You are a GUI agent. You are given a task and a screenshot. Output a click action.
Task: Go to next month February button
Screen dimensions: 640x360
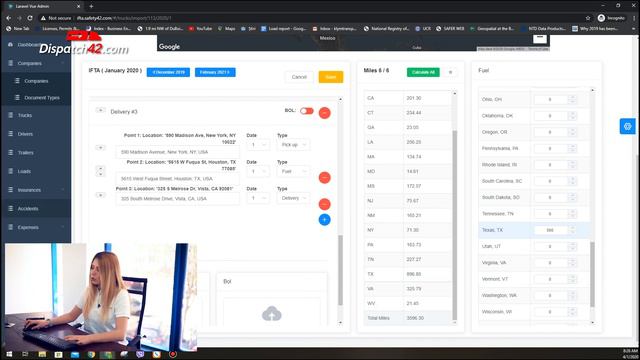[x=215, y=72]
